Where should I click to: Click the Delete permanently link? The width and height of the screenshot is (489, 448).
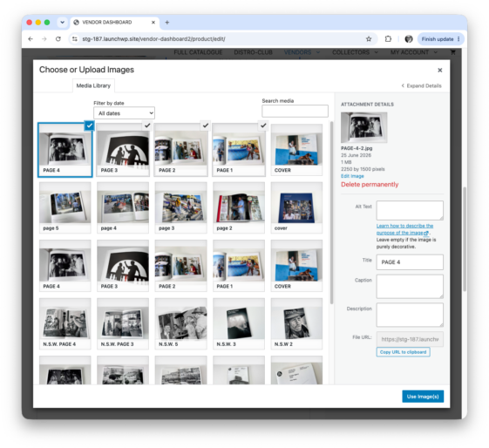tap(370, 185)
